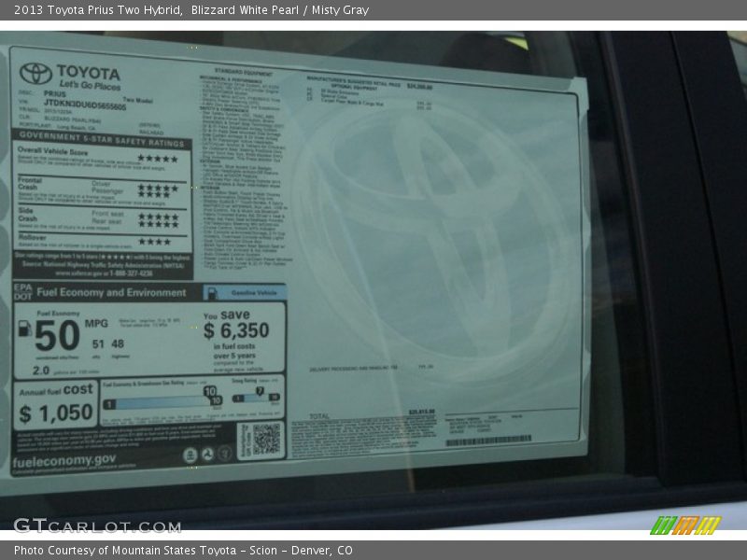
Task: Click the Overall Vehicle Score star rating
Action: coord(157,159)
